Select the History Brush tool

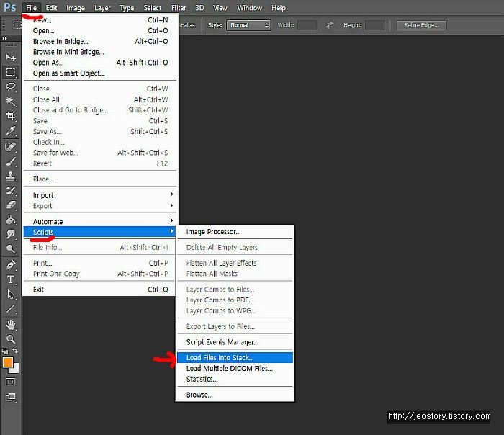click(11, 191)
